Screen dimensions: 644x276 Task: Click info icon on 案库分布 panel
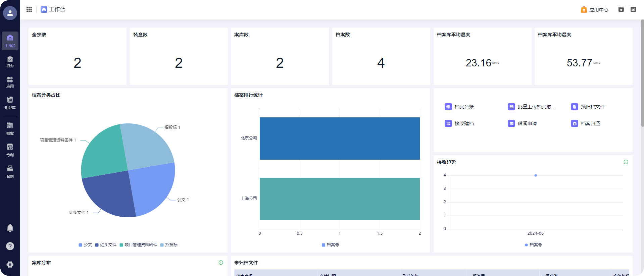(x=221, y=263)
